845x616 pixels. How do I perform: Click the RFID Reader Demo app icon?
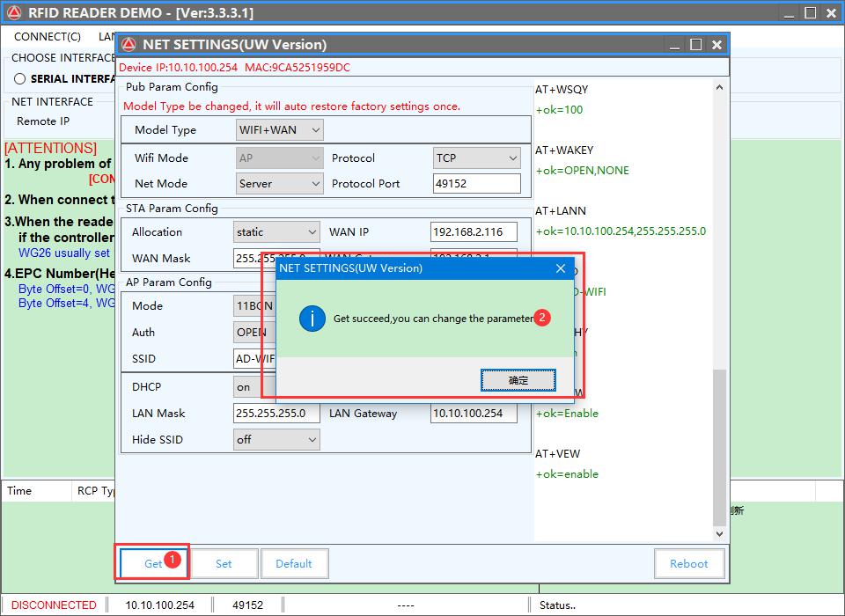click(x=14, y=12)
